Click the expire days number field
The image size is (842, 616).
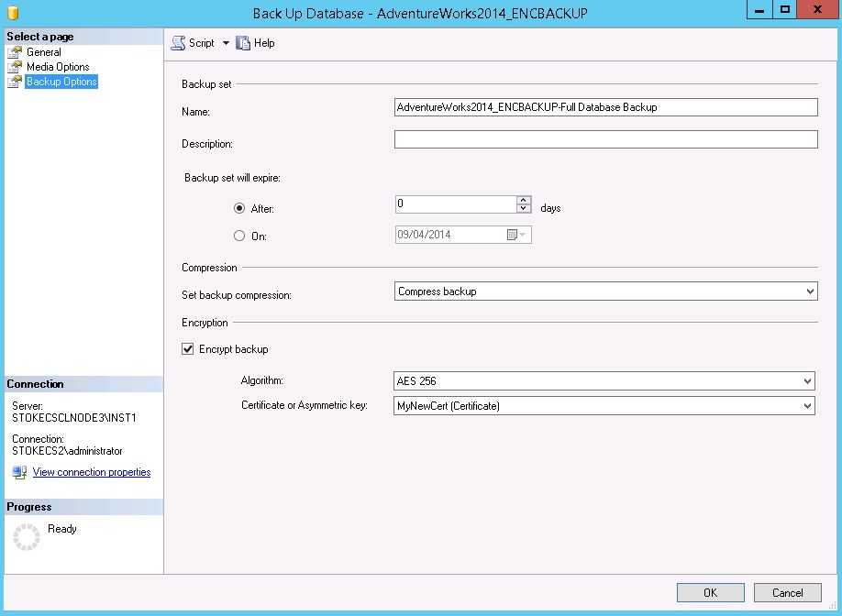click(455, 204)
